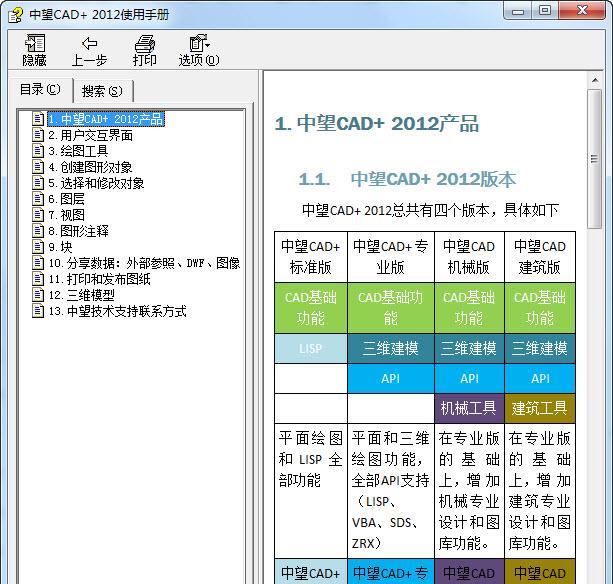613x584 pixels.
Task: Click page icon beside 12. 三维模型
Action: point(38,295)
